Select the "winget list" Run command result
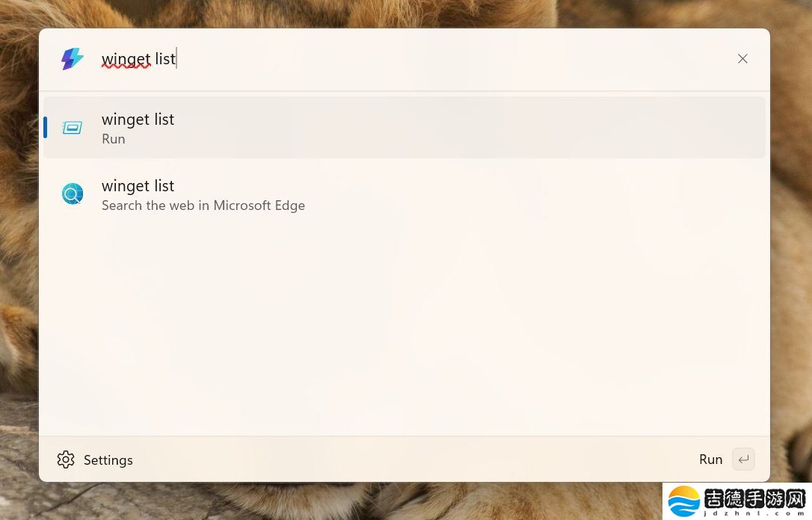The image size is (812, 520). coord(404,128)
